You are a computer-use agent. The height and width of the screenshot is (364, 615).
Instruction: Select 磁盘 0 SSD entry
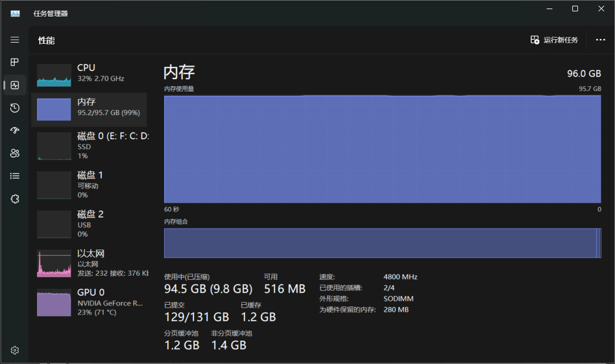coord(89,146)
